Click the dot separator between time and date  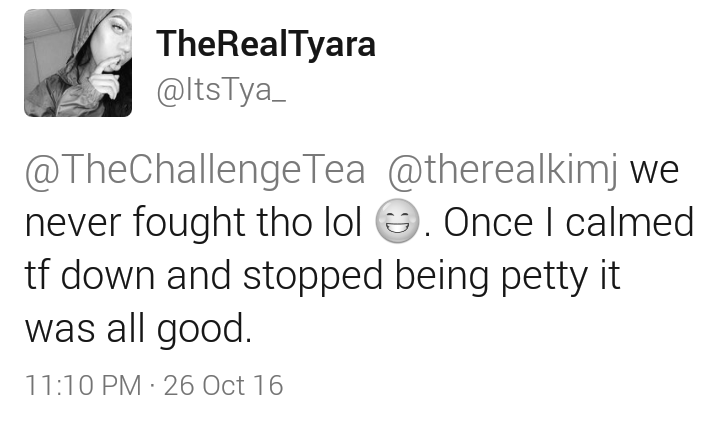pos(152,386)
